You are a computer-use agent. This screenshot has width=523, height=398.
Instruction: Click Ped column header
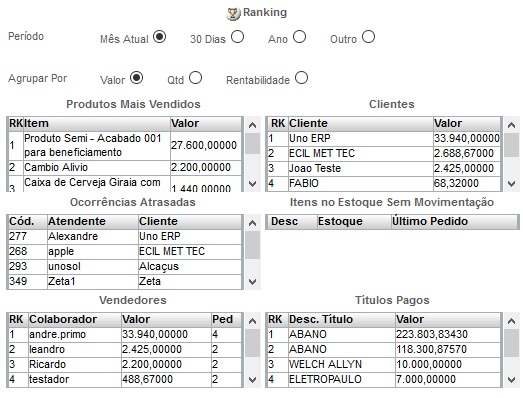(x=226, y=319)
